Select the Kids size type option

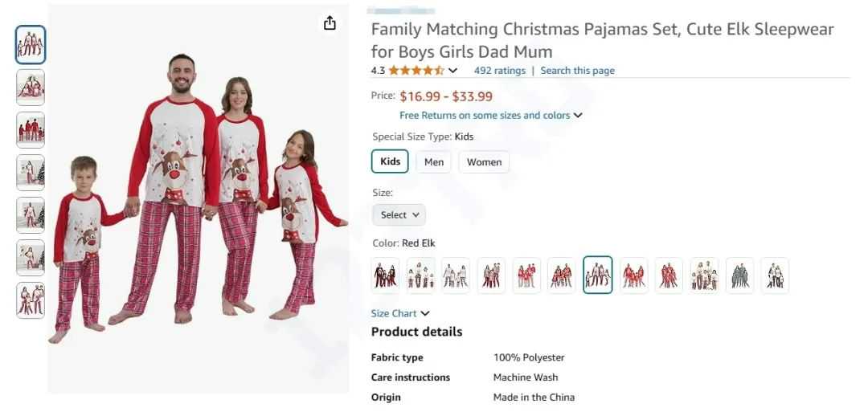click(390, 162)
